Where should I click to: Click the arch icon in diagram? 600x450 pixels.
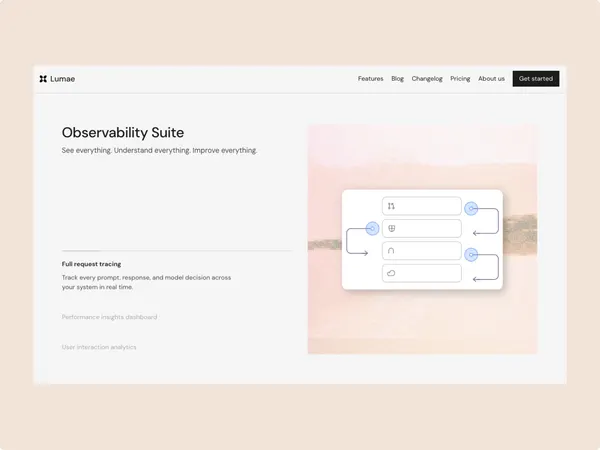391,251
